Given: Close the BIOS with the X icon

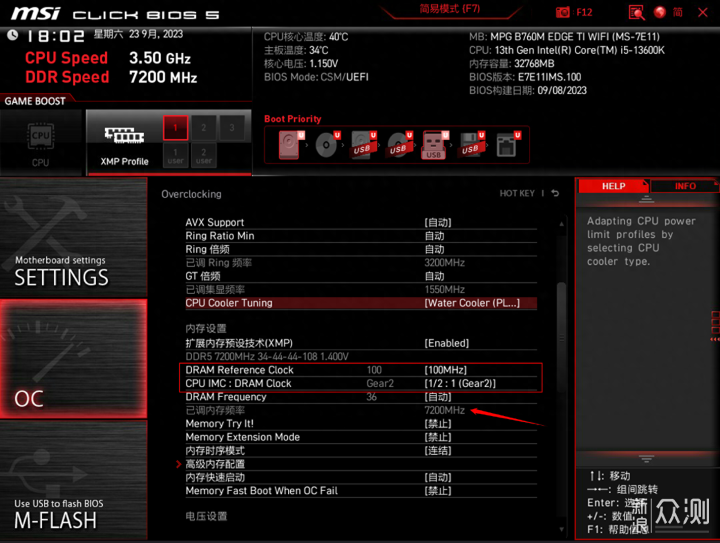Looking at the screenshot, I should pyautogui.click(x=703, y=12).
